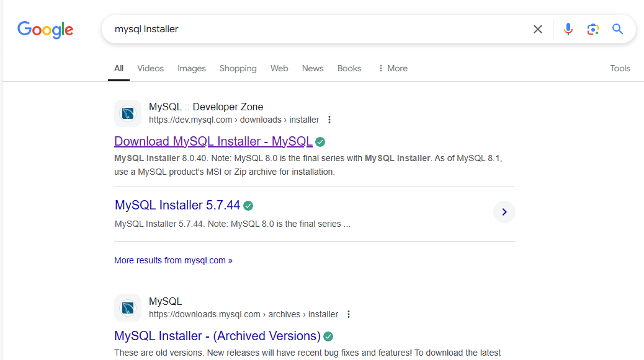Run search with the magnifier icon
Image resolution: width=644 pixels, height=360 pixels.
coord(617,29)
